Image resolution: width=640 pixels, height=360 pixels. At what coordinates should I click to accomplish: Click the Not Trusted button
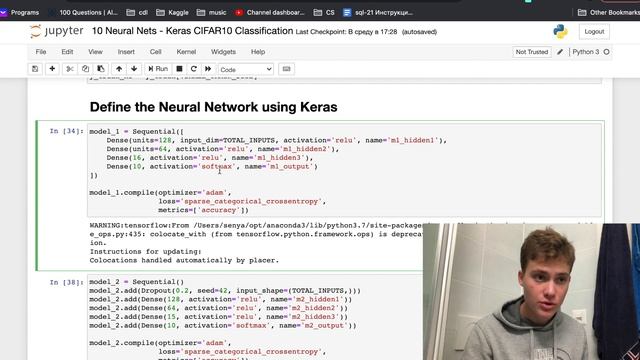(x=532, y=52)
